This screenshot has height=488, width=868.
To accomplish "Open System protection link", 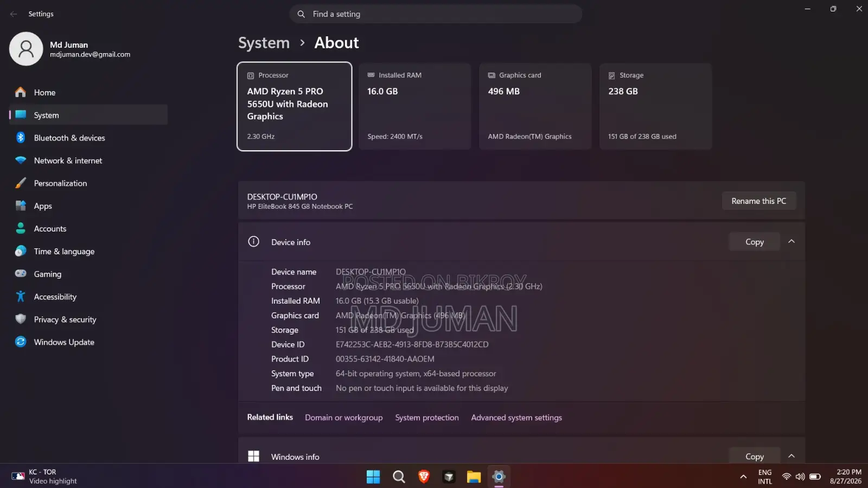I will click(427, 418).
